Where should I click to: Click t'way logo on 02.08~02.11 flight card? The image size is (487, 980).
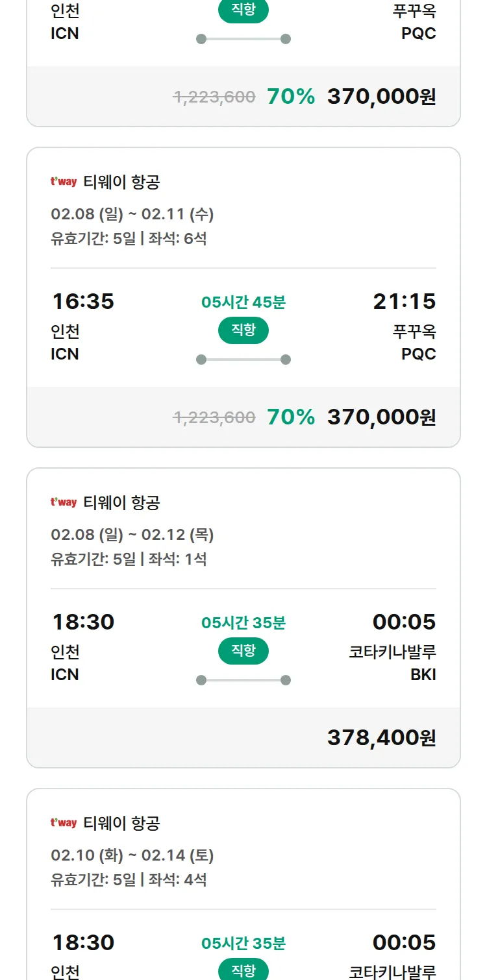(64, 182)
